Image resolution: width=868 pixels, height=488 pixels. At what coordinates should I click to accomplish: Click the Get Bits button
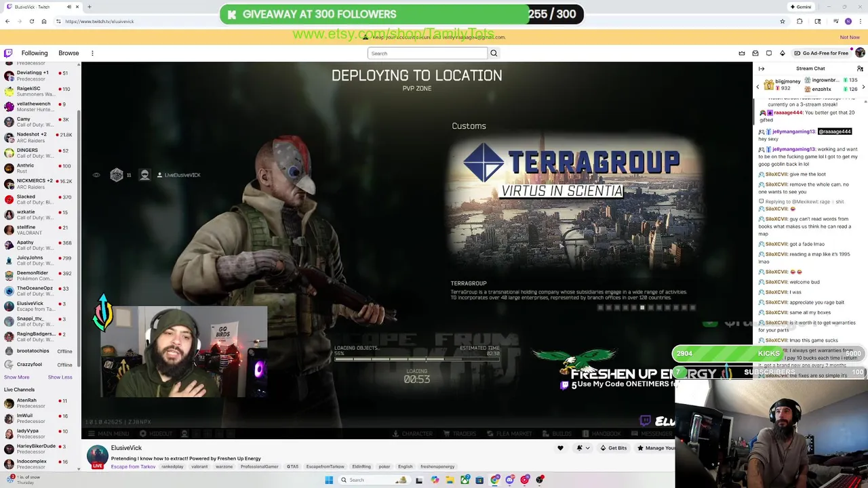613,448
